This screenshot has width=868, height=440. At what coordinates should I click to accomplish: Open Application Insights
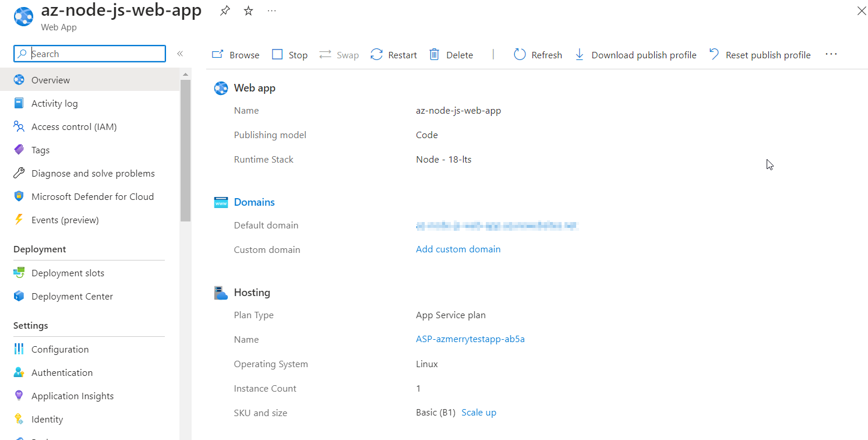pyautogui.click(x=90, y=396)
